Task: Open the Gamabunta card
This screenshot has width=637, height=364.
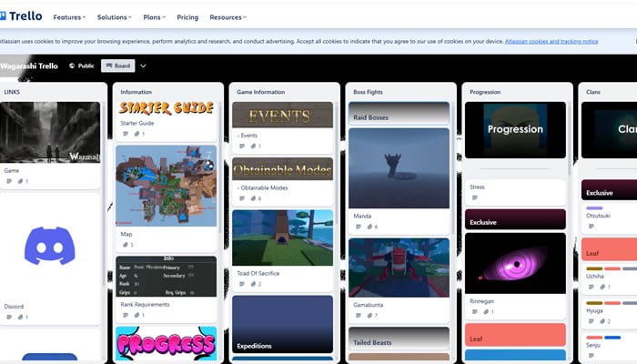Action: 399,280
